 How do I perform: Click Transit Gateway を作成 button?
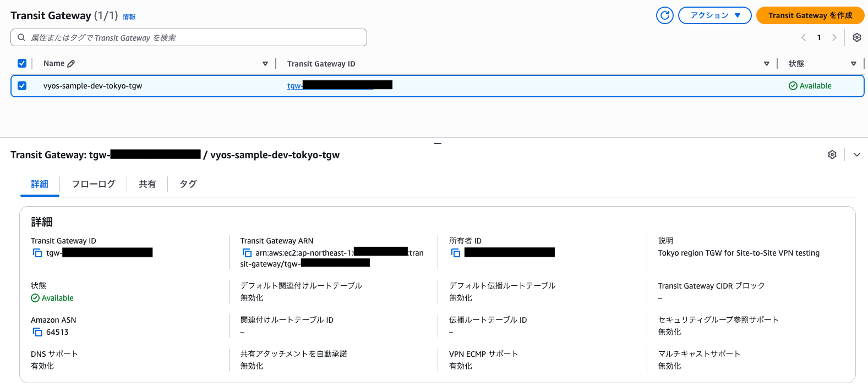[x=810, y=15]
